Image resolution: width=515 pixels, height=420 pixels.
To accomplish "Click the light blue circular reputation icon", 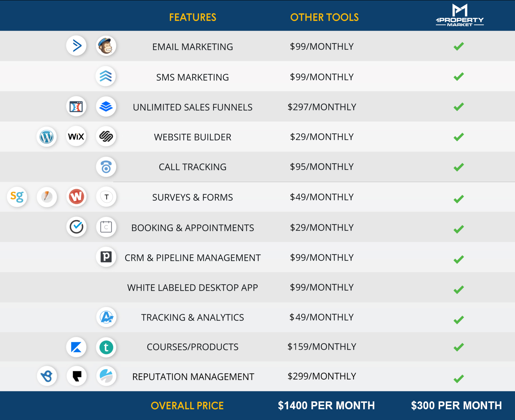I will pos(106,376).
